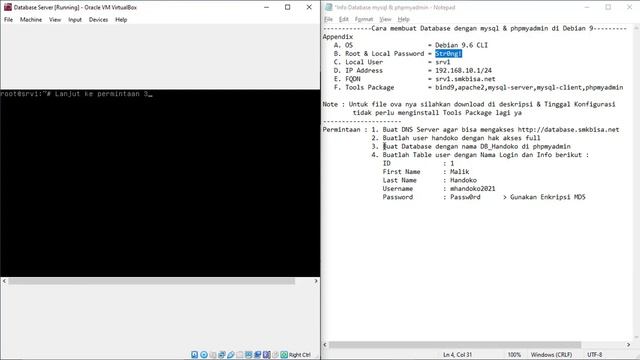The height and width of the screenshot is (360, 640).
Task: Click the left arrow of Notepad horizontal scrollbar
Action: [x=325, y=345]
